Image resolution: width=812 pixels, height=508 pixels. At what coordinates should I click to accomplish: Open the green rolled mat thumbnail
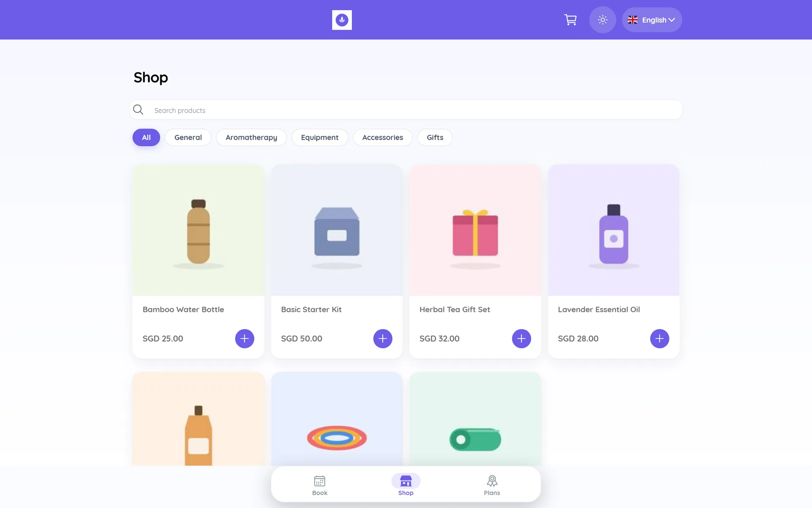coord(475,419)
